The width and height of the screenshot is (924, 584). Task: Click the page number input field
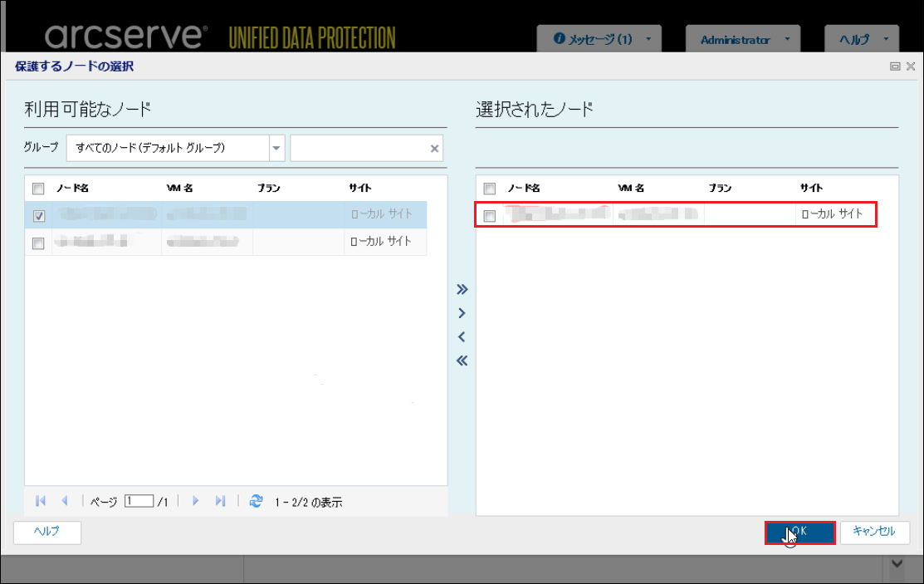[x=139, y=501]
